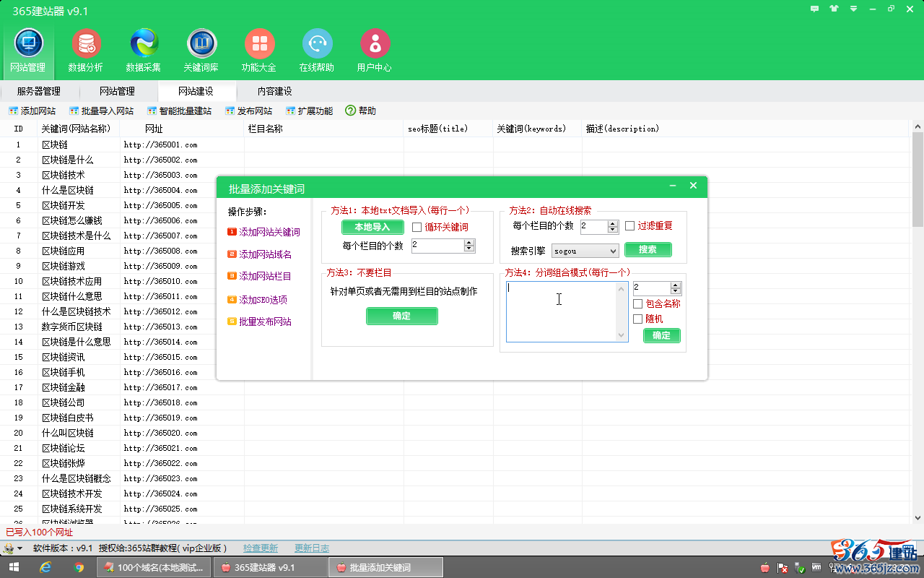Select row 区块链技术 in site list
Image resolution: width=924 pixels, height=578 pixels.
coord(63,175)
